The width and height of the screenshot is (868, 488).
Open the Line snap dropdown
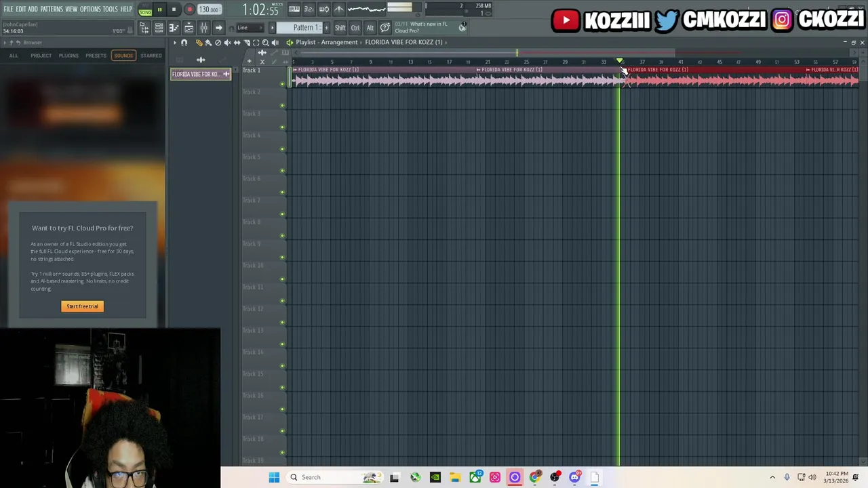click(x=250, y=28)
